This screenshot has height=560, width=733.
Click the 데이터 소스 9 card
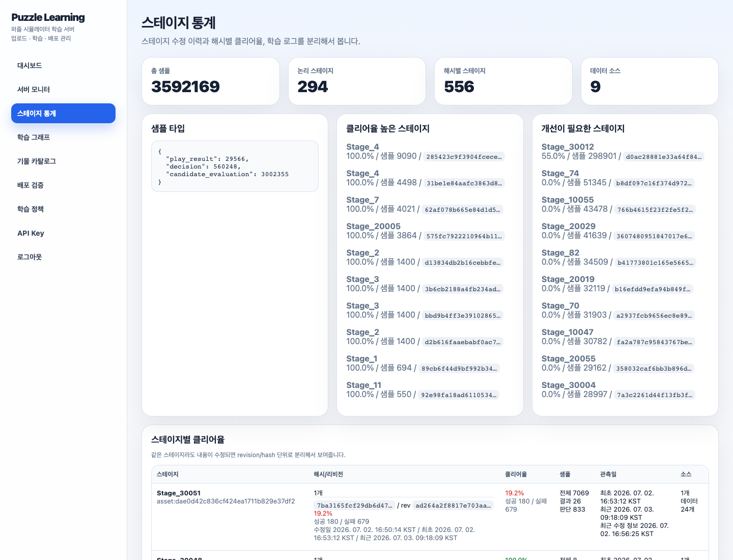(650, 81)
